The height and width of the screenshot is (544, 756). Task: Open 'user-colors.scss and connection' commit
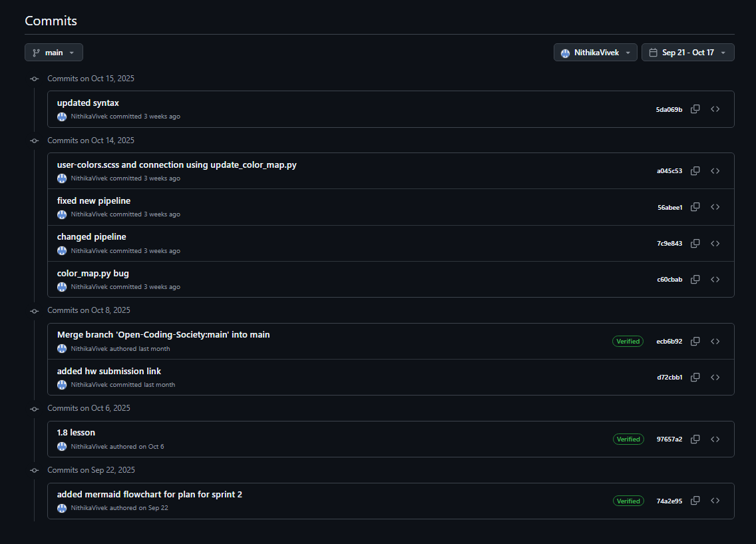[176, 165]
